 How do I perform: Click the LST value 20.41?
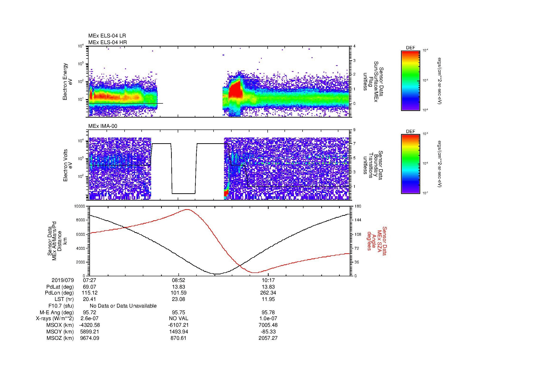pyautogui.click(x=89, y=299)
